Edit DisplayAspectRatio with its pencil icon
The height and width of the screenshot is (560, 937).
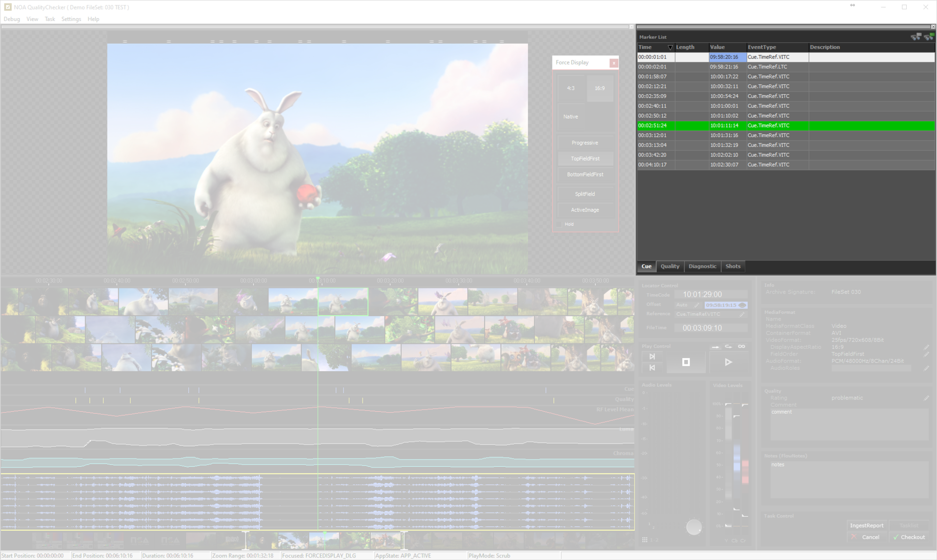pyautogui.click(x=926, y=347)
